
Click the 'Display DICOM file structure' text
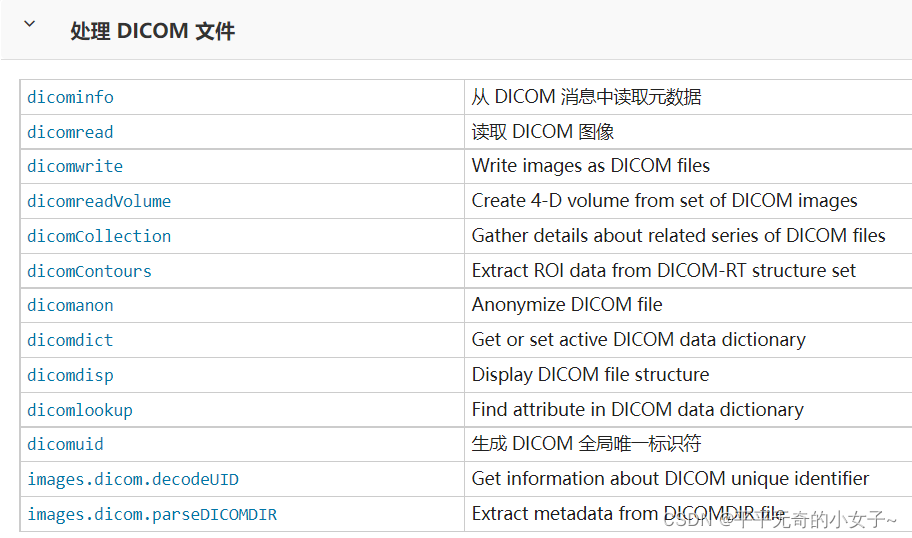tap(590, 375)
